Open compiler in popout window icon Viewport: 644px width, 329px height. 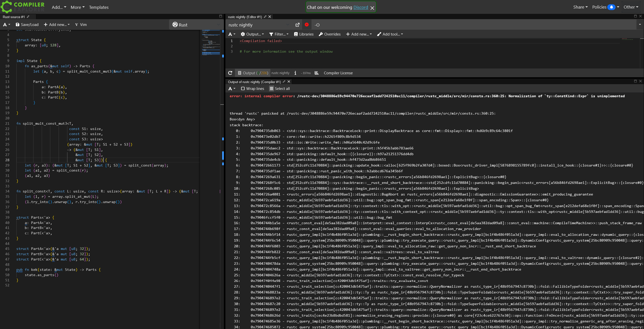pyautogui.click(x=298, y=25)
